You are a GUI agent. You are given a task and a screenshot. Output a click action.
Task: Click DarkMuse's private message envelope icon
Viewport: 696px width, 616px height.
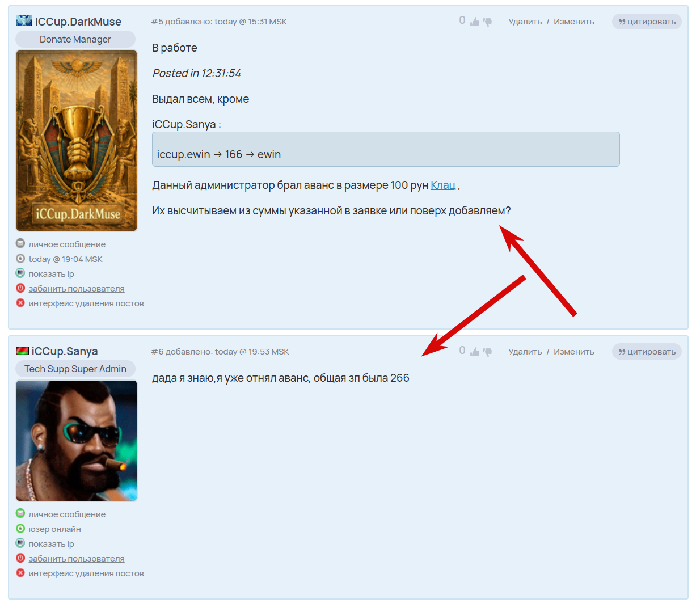(20, 244)
